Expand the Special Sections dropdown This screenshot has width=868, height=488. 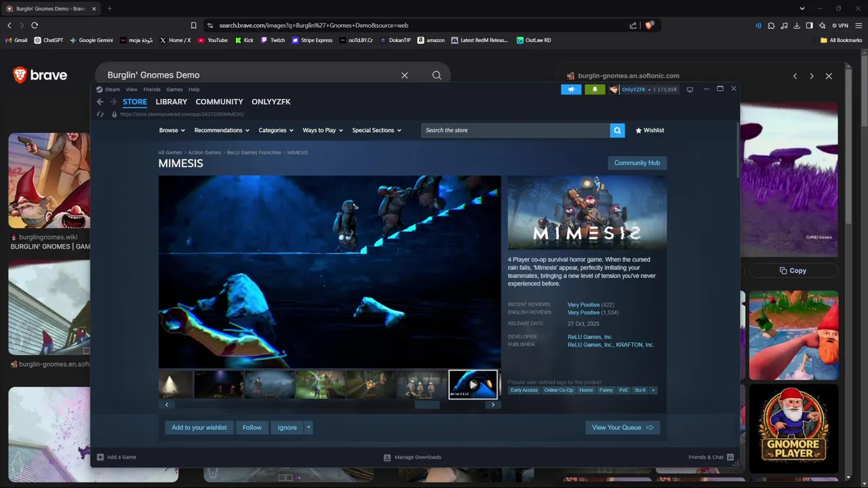click(x=376, y=130)
